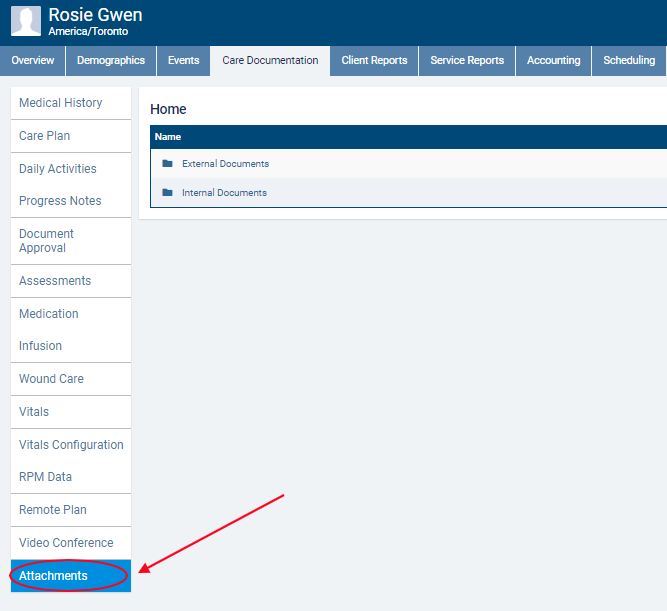Image resolution: width=667 pixels, height=611 pixels.
Task: Select Vitals Configuration in the sidebar
Action: click(x=71, y=445)
